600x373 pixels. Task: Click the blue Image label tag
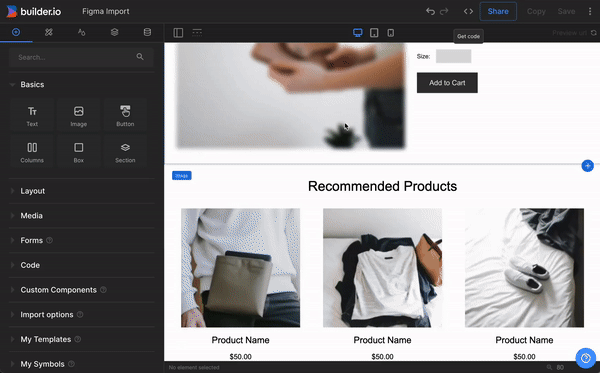coord(182,176)
